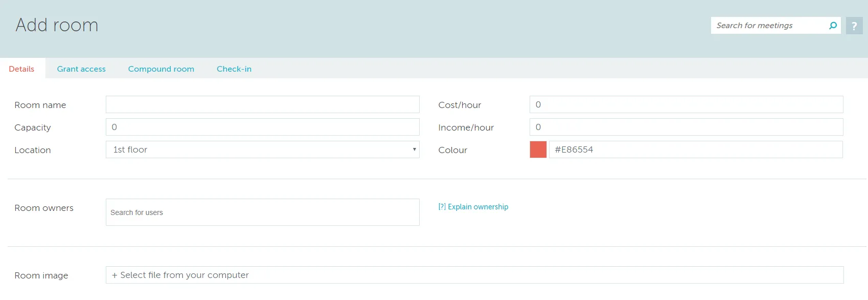The image size is (868, 300).
Task: Focus the Capacity input field
Action: tap(262, 127)
